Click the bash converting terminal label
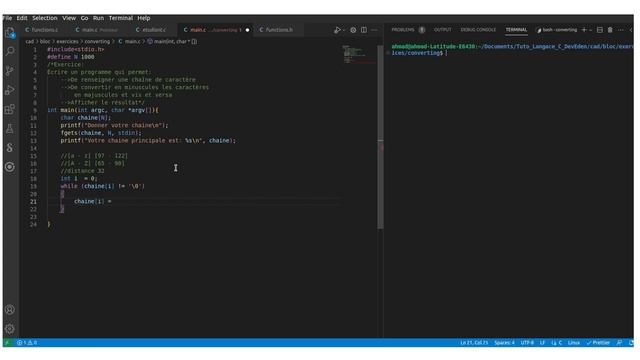 point(557,30)
